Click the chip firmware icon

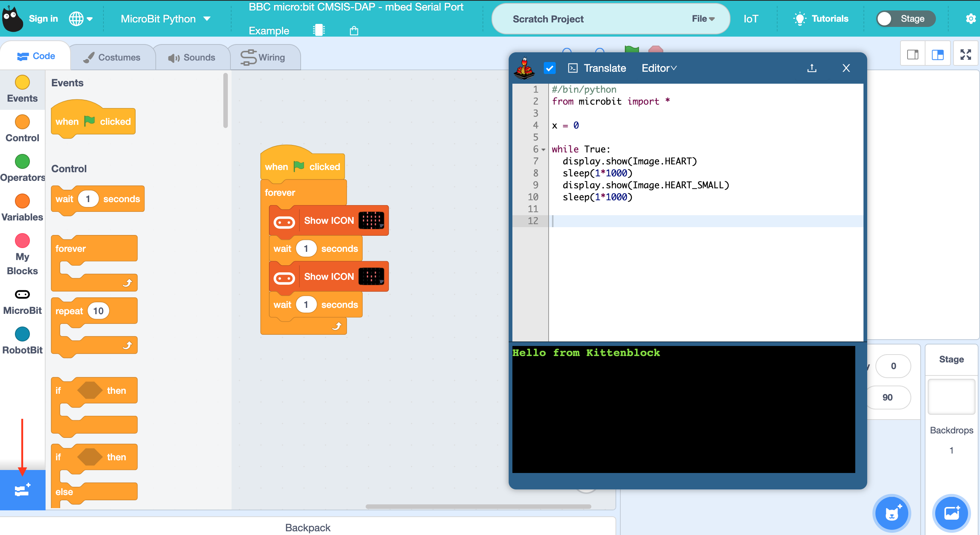tap(319, 30)
